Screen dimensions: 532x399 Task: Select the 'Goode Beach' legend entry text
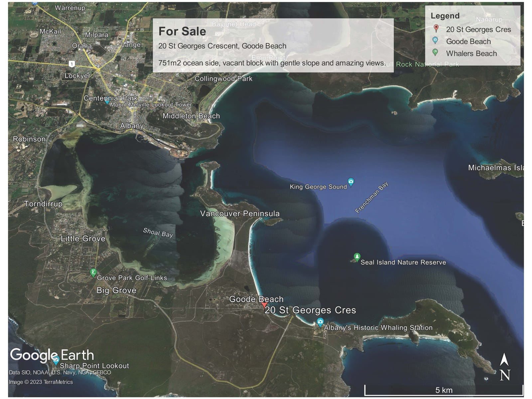coord(468,42)
